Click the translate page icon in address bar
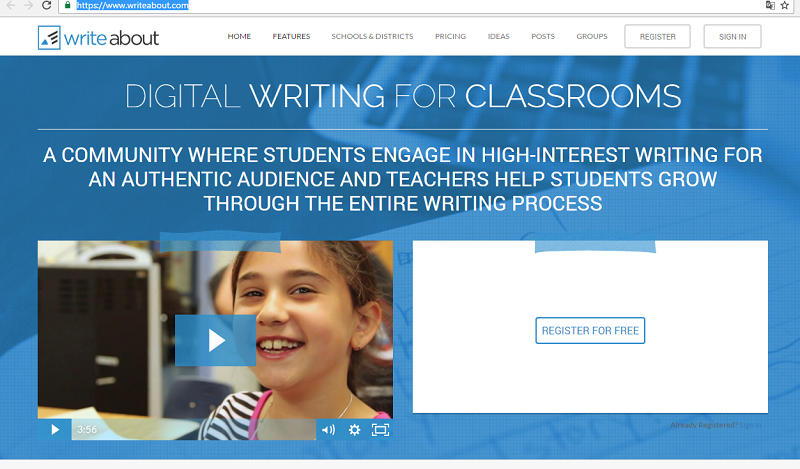This screenshot has width=800, height=469. [x=769, y=5]
